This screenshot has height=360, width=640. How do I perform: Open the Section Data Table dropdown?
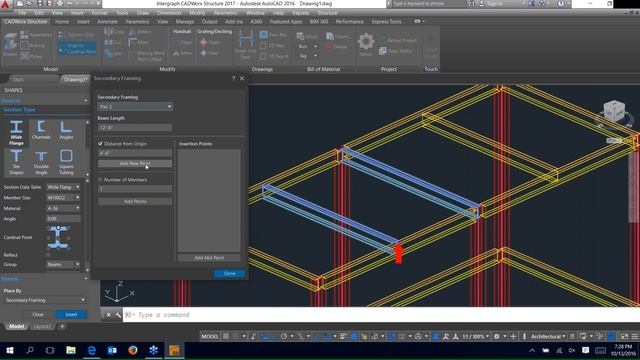[x=63, y=187]
